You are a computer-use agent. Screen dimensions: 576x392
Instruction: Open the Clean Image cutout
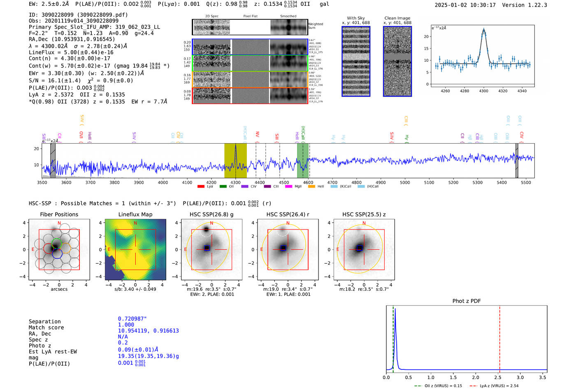click(x=397, y=61)
